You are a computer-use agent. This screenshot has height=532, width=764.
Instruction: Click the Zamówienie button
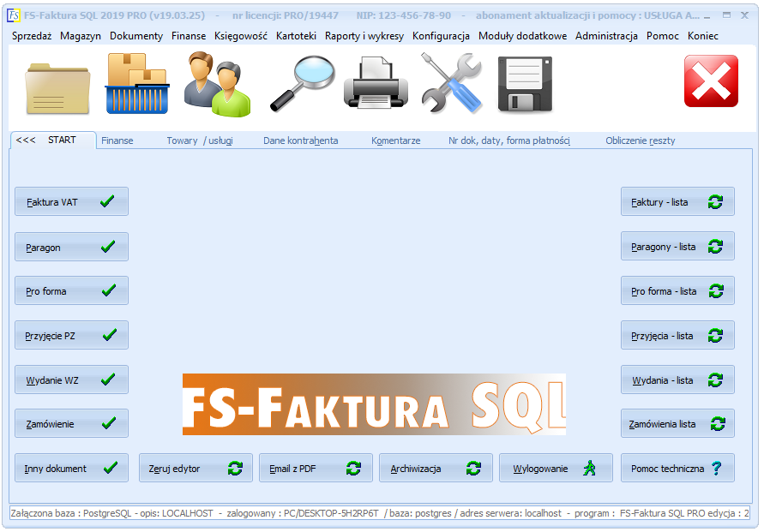click(72, 423)
